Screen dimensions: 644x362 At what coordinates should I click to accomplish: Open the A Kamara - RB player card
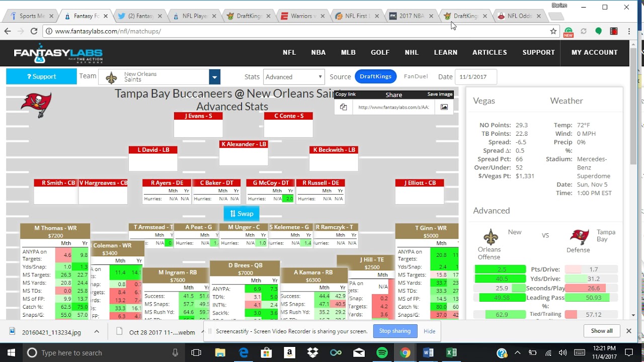tap(314, 276)
